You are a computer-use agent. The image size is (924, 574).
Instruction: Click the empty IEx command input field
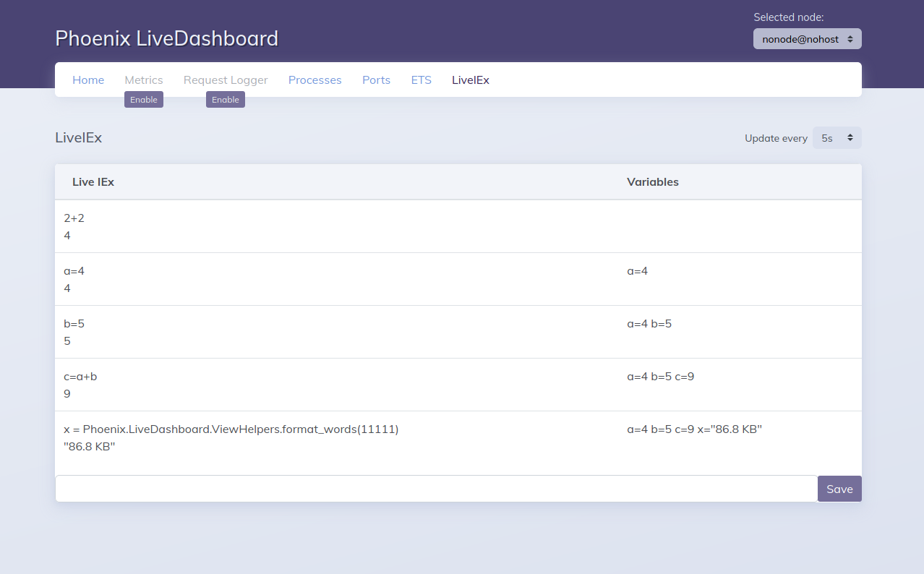434,488
